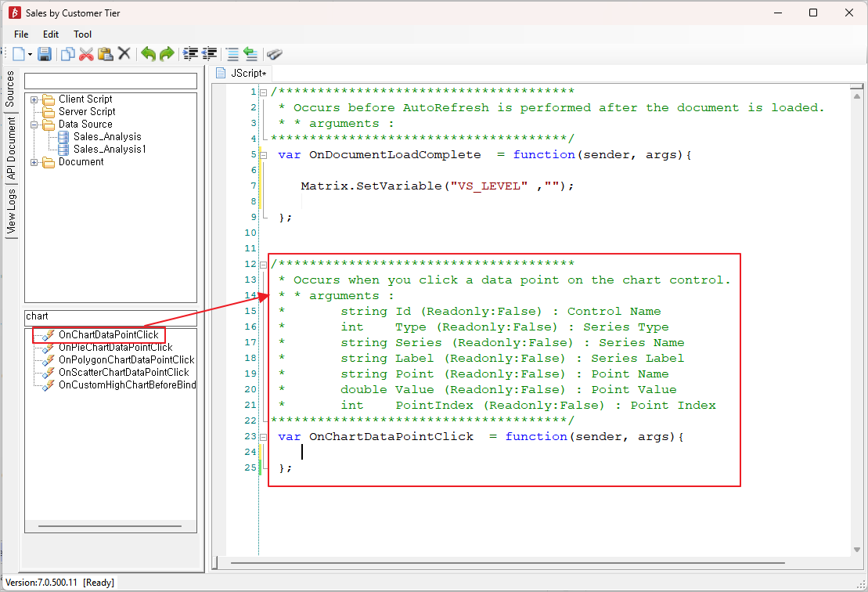Click the Cut scissors icon
868x592 pixels.
click(86, 54)
